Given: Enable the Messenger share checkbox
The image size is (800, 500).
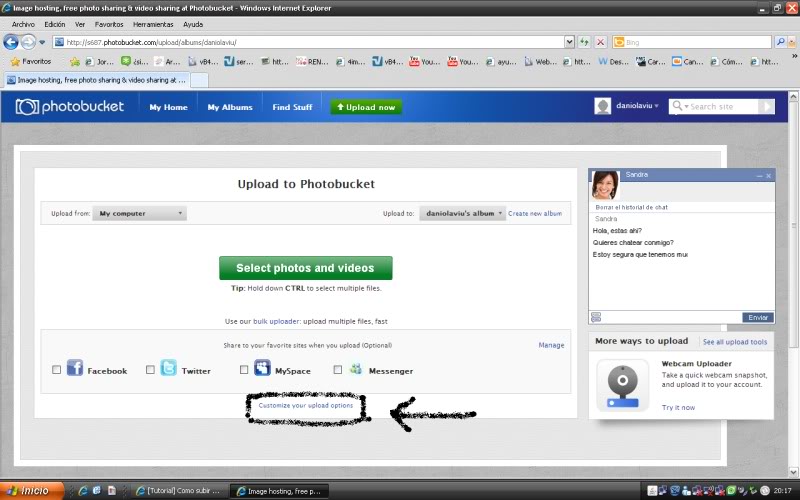Looking at the screenshot, I should [x=338, y=369].
